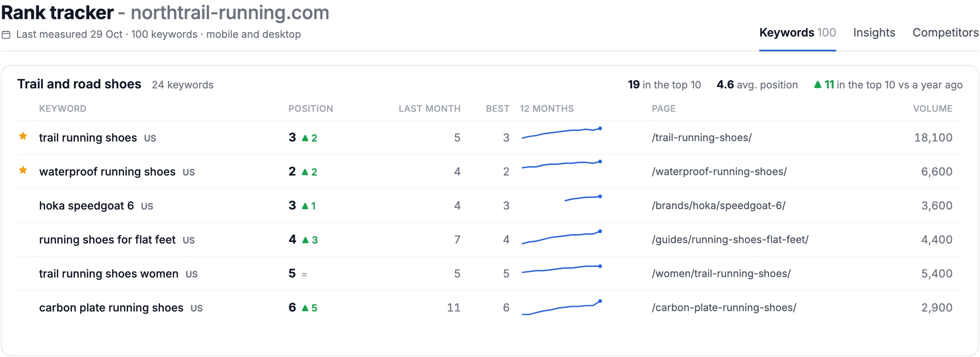Select the keyword 'trail running shoes women'
The image size is (980, 357).
[x=109, y=274]
